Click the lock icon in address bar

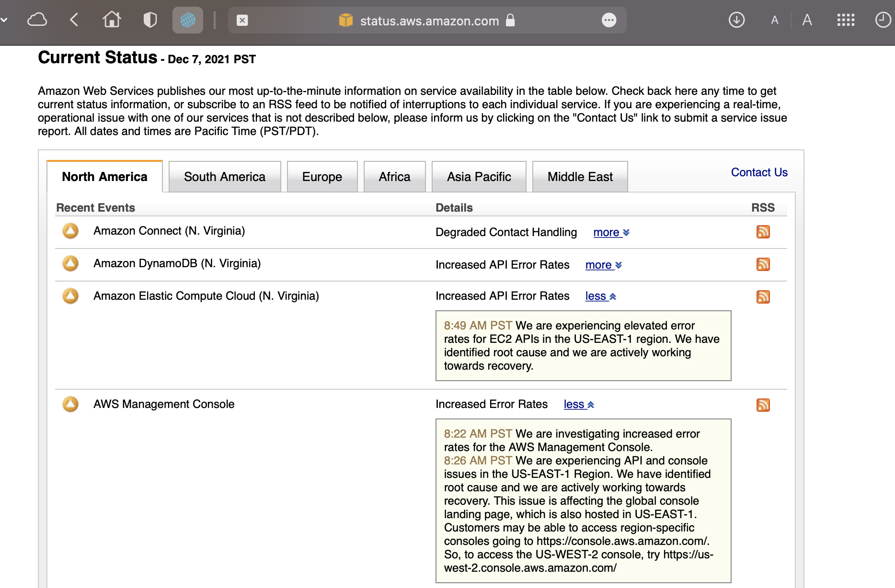(510, 20)
